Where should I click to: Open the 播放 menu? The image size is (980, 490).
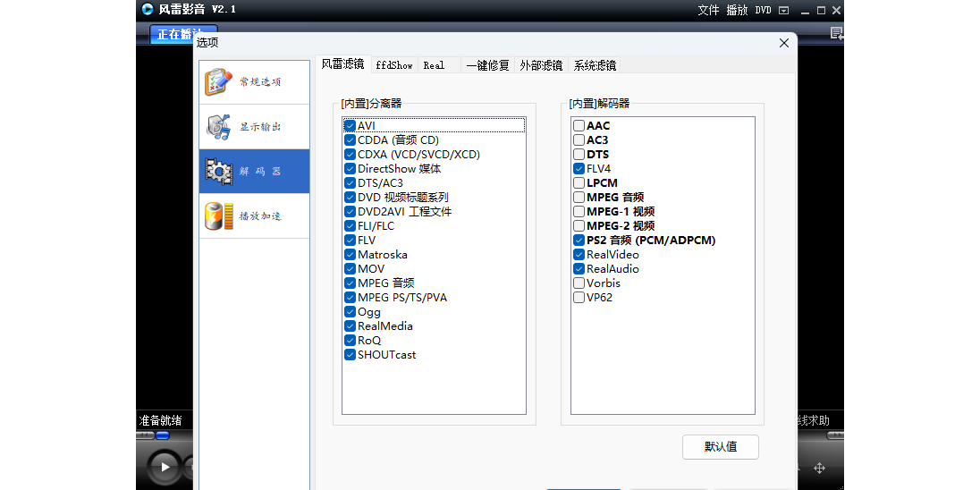point(737,11)
